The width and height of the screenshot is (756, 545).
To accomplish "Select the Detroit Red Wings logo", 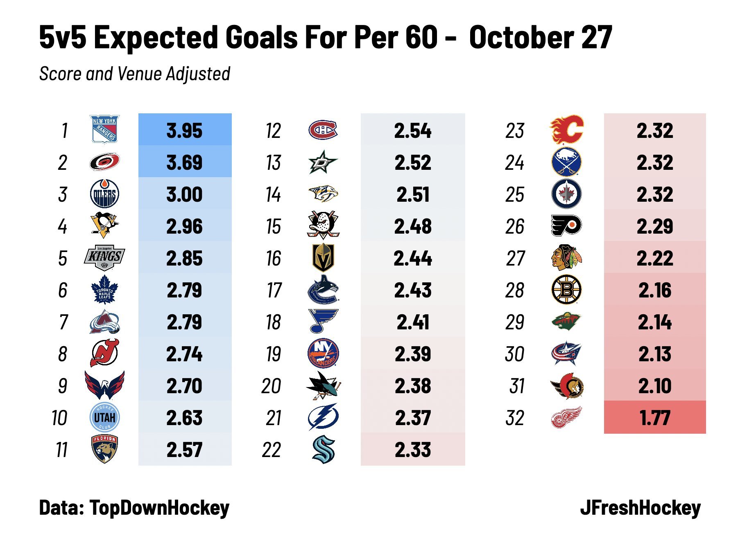I will (x=566, y=417).
